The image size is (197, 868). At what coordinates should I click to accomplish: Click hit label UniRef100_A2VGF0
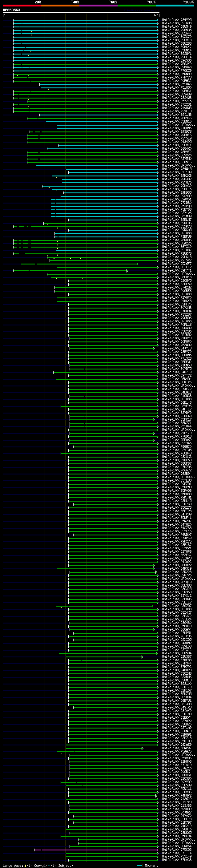click(x=177, y=297)
